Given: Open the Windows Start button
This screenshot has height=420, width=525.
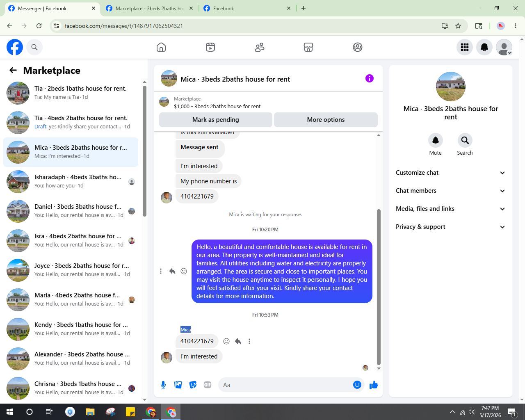Looking at the screenshot, I should point(10,412).
